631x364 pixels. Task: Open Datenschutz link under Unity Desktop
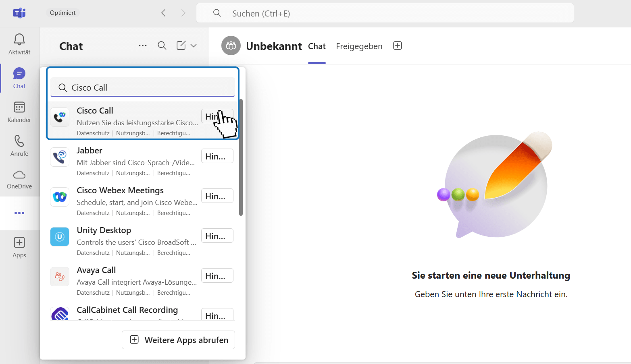tap(93, 253)
